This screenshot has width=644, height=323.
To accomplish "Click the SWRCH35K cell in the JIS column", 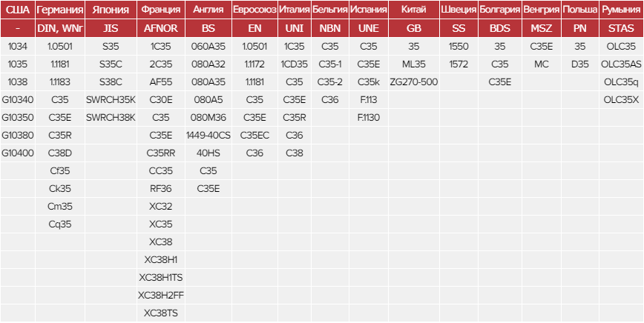I will click(x=111, y=99).
